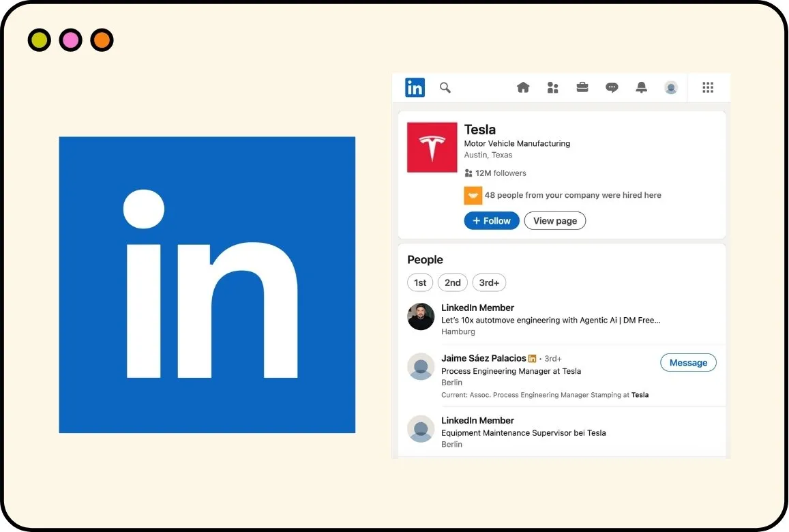The width and height of the screenshot is (789, 532).
Task: Open the Hamburg LinkedIn Member name
Action: pos(477,308)
